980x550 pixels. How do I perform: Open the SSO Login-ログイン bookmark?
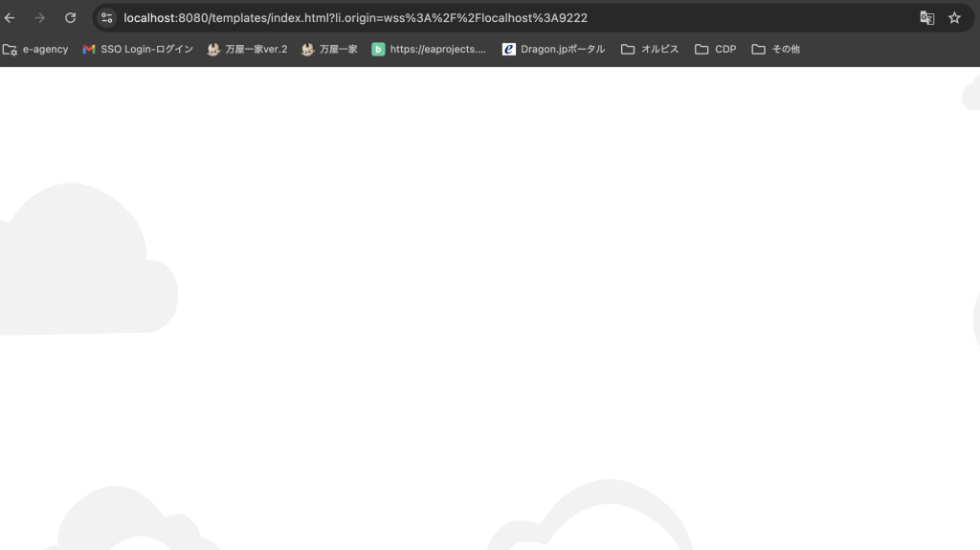tap(138, 49)
